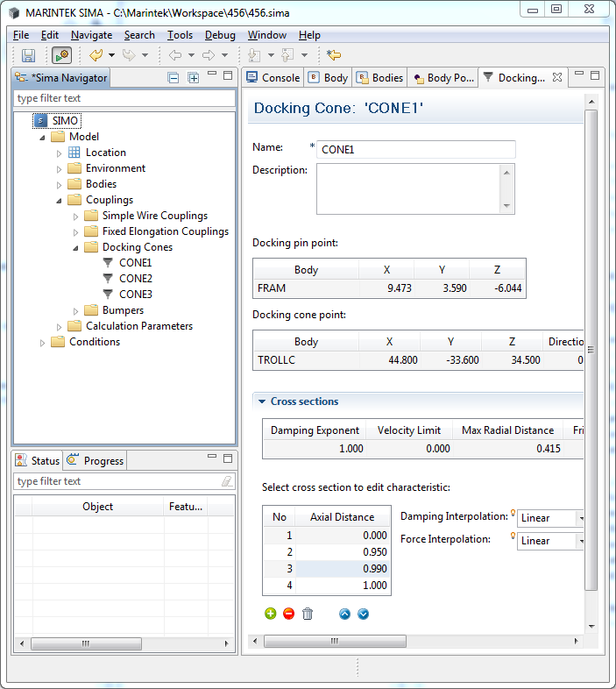Click the yellow undo arrow icon

point(96,55)
